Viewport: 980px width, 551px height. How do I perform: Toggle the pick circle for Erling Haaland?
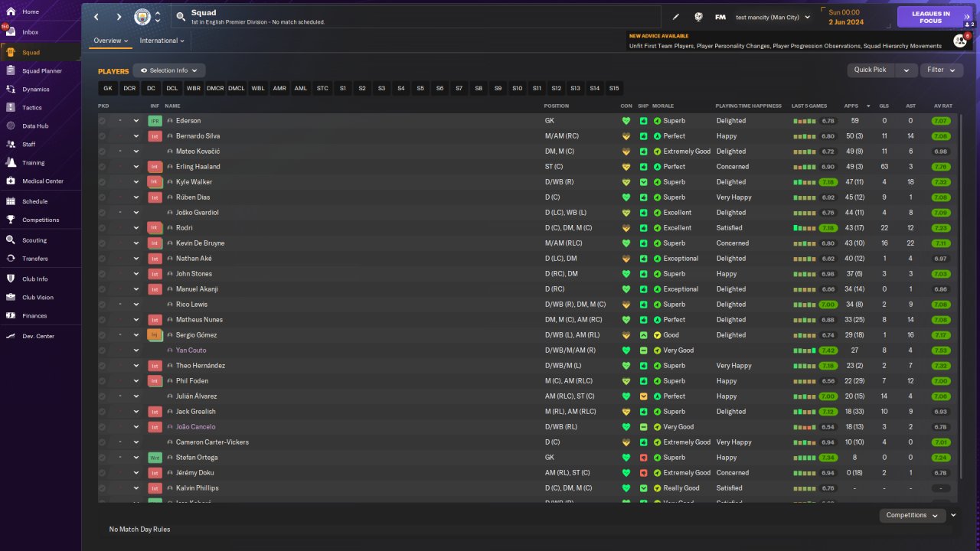point(103,167)
